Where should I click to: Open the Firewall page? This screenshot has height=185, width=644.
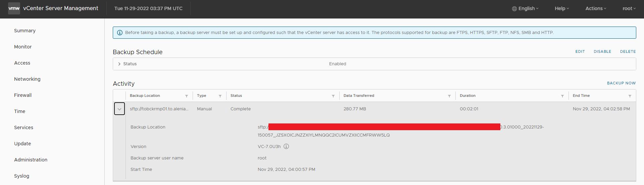23,95
